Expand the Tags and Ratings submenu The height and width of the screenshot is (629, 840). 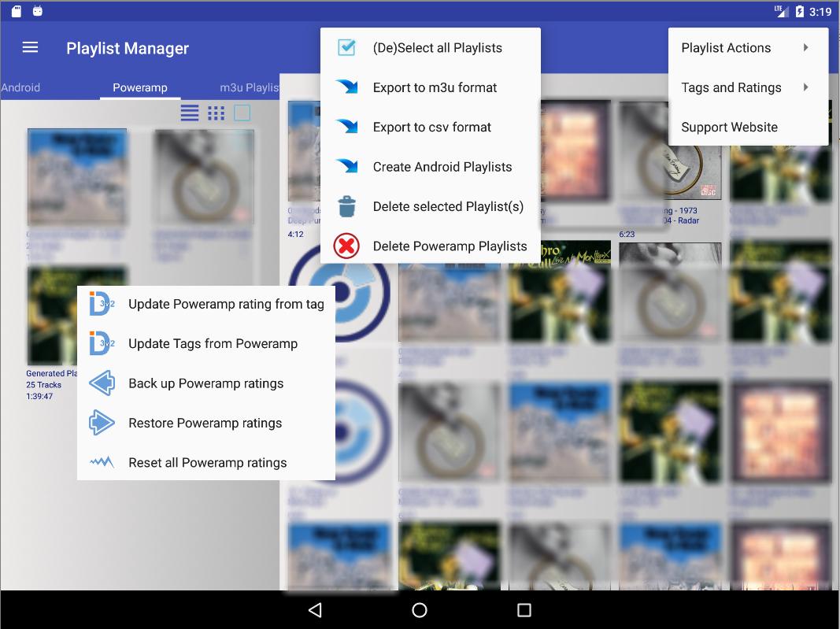(x=731, y=87)
